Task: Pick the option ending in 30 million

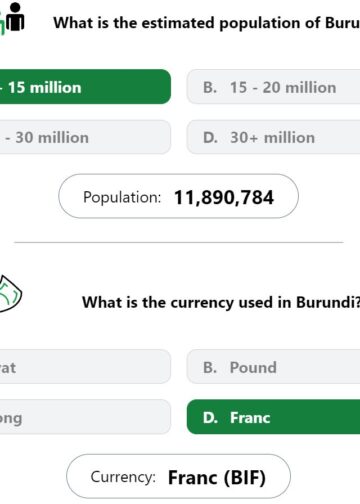Action: [x=85, y=137]
